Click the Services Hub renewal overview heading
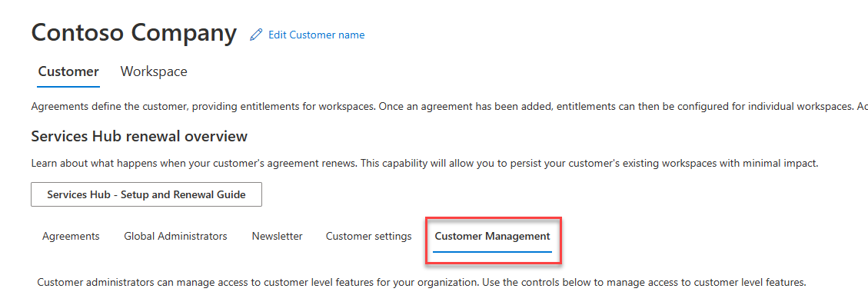868x305 pixels. [x=139, y=136]
